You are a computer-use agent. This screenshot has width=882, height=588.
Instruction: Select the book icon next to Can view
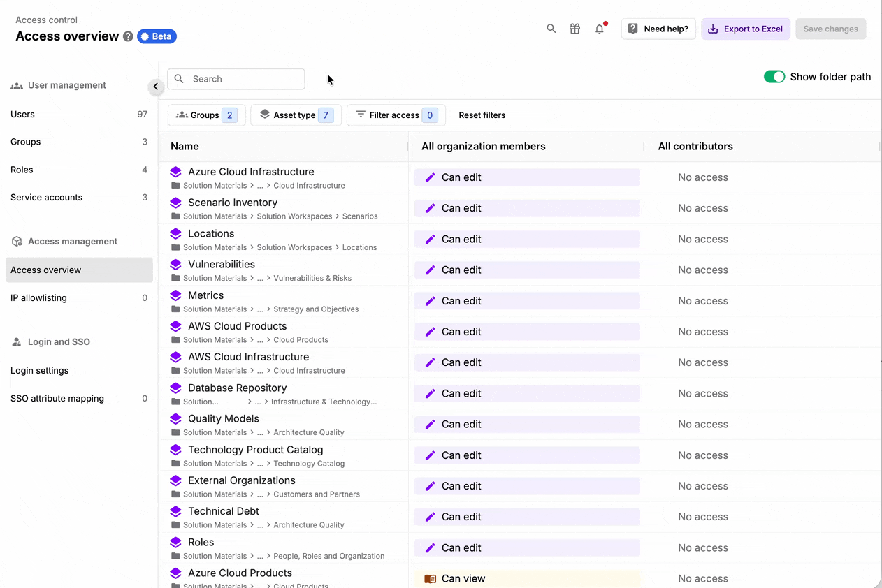(430, 578)
